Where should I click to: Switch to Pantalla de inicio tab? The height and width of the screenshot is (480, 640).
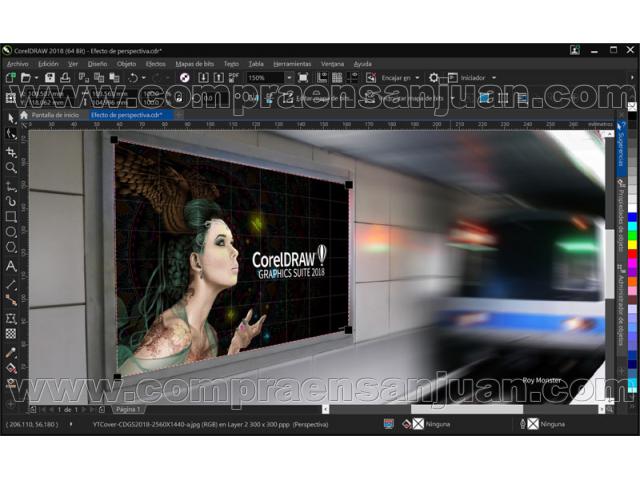(x=55, y=115)
